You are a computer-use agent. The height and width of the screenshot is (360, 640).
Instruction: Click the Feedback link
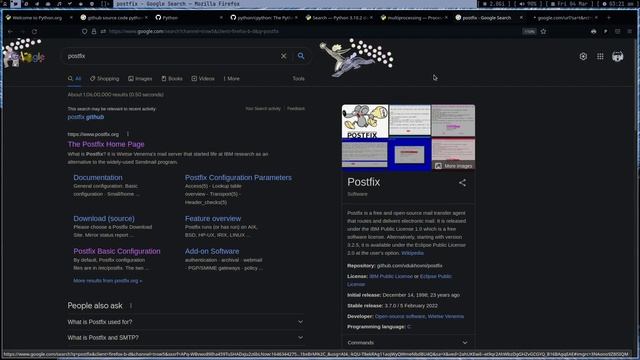[x=296, y=109]
